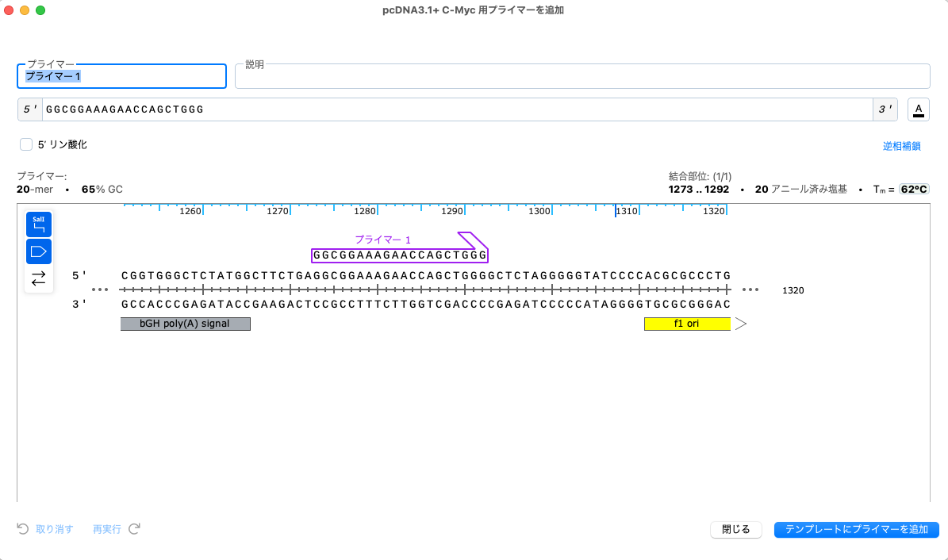
Task: Open the 逆相補鎖 link
Action: coord(902,146)
